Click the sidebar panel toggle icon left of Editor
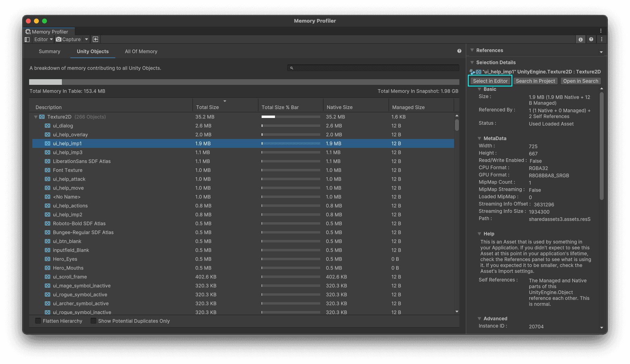The height and width of the screenshot is (364, 630). pos(27,39)
